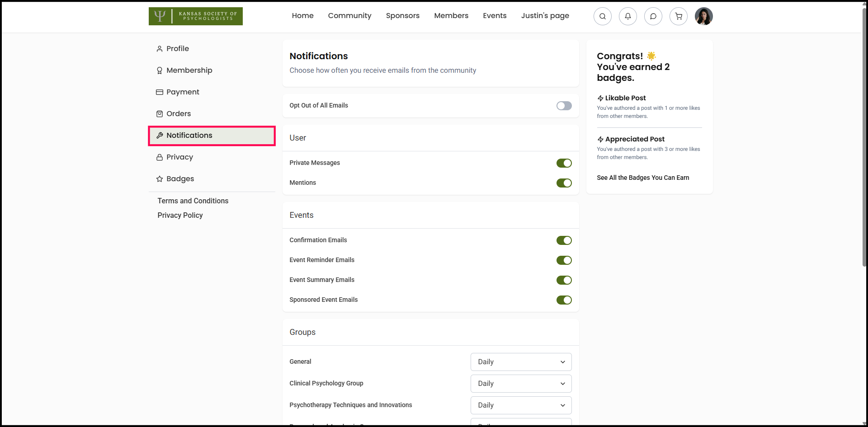Expand the Clinical Psychology Group frequency dropdown

521,384
